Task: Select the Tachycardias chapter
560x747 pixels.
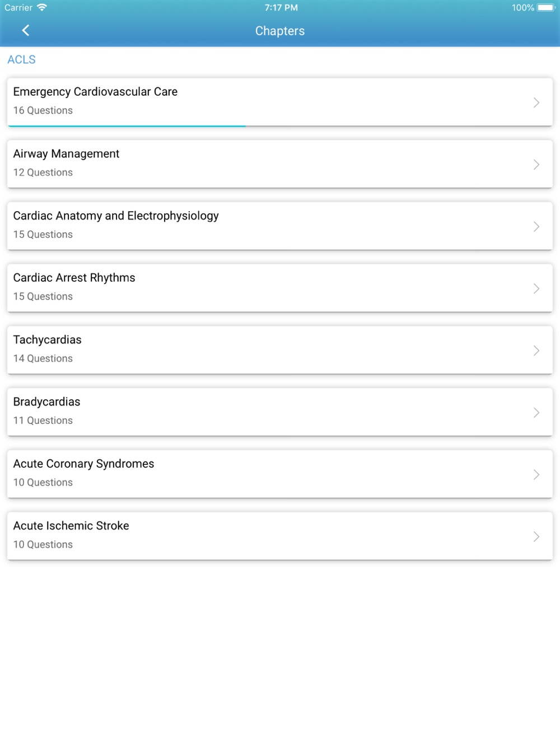Action: coord(280,351)
